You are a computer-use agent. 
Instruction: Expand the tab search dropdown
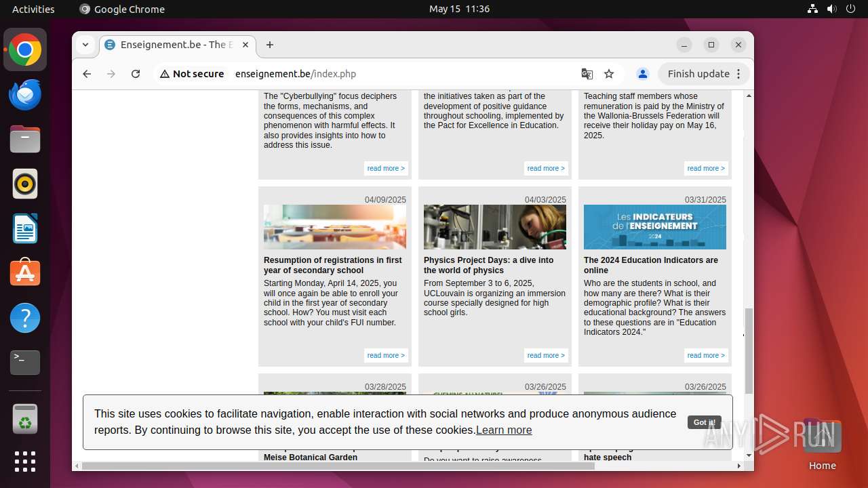pos(85,45)
